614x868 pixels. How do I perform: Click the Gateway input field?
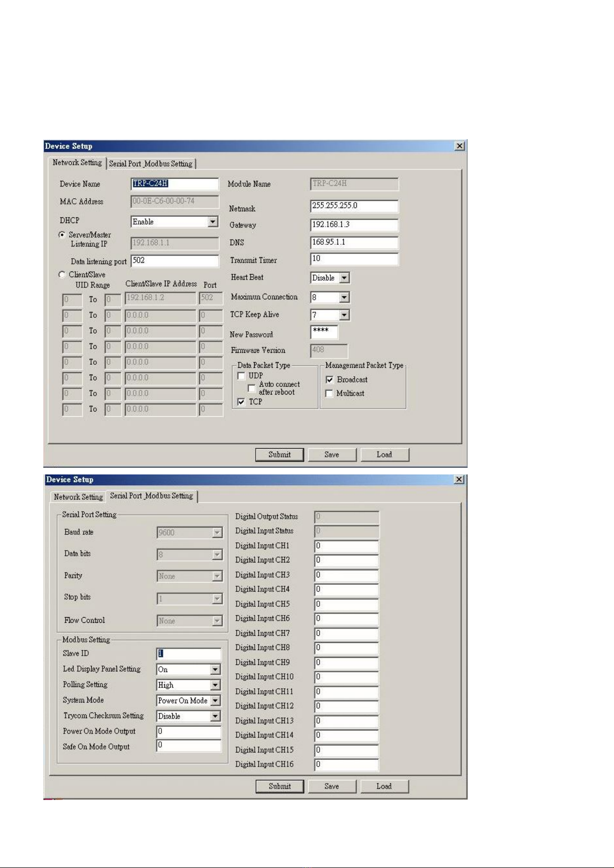pyautogui.click(x=354, y=225)
